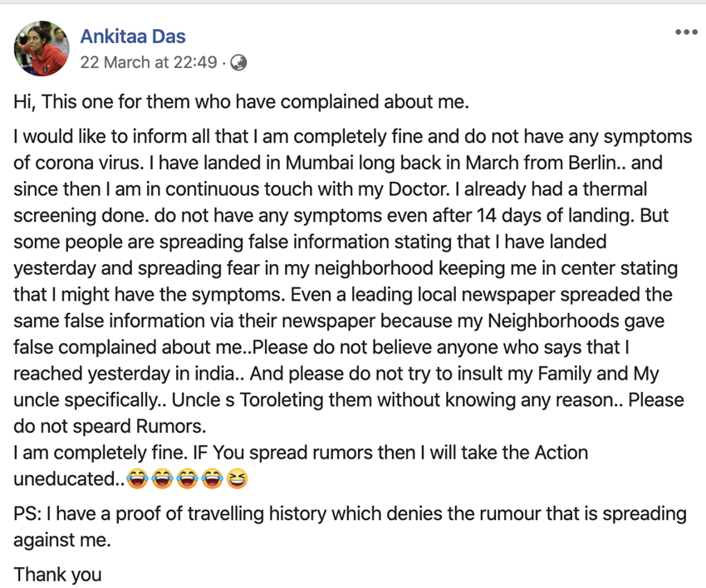Click the "Thank you" closing line
This screenshot has width=706, height=588.
57,574
